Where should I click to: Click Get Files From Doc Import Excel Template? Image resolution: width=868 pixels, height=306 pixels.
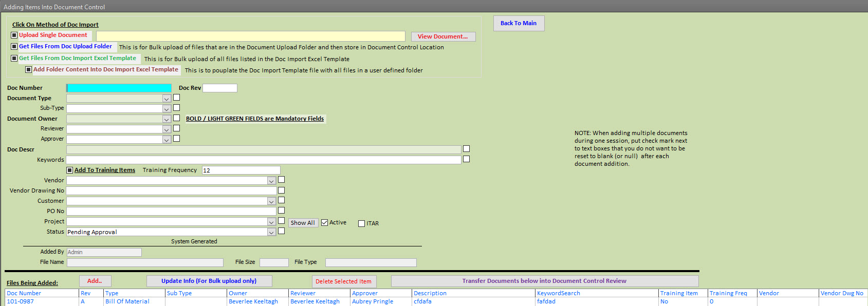78,59
